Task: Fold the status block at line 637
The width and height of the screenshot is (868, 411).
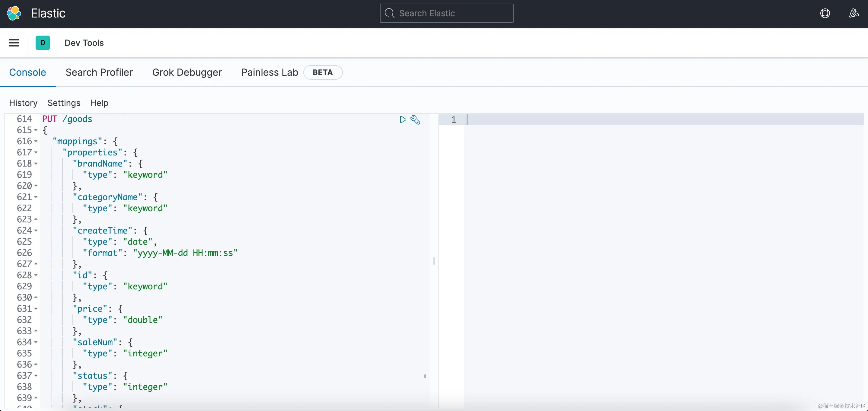Action: [x=36, y=376]
